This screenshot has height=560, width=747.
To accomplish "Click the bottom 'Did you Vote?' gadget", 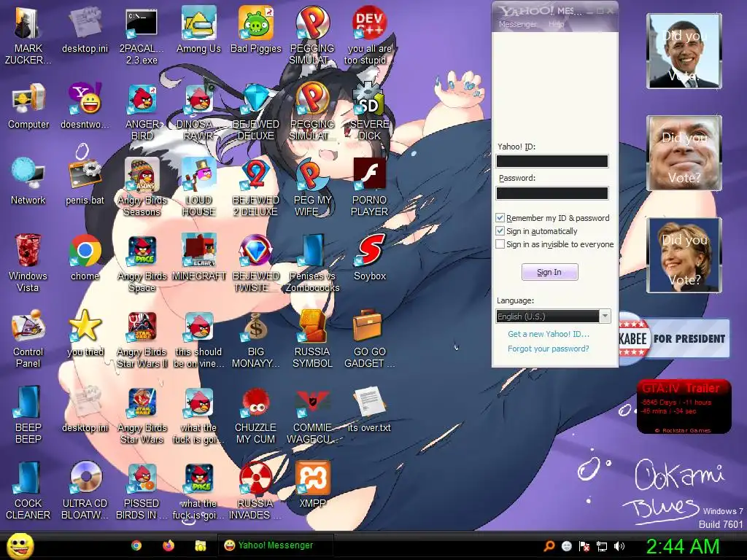I will point(684,255).
